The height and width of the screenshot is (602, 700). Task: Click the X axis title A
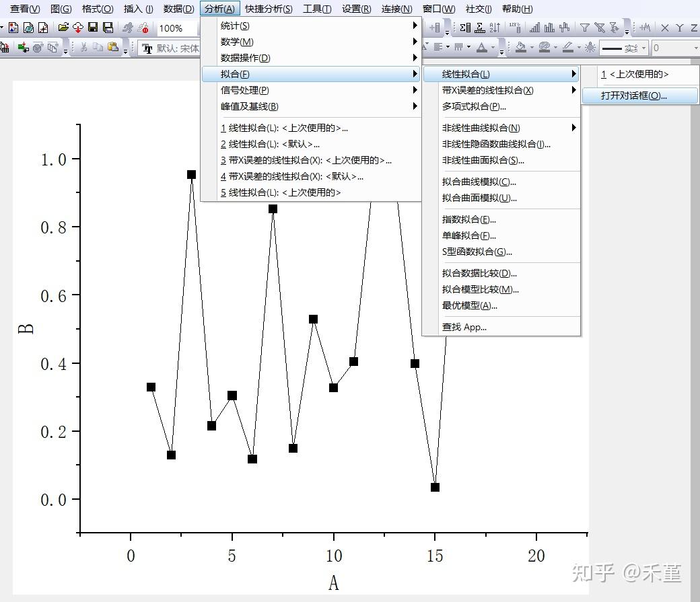pyautogui.click(x=333, y=582)
